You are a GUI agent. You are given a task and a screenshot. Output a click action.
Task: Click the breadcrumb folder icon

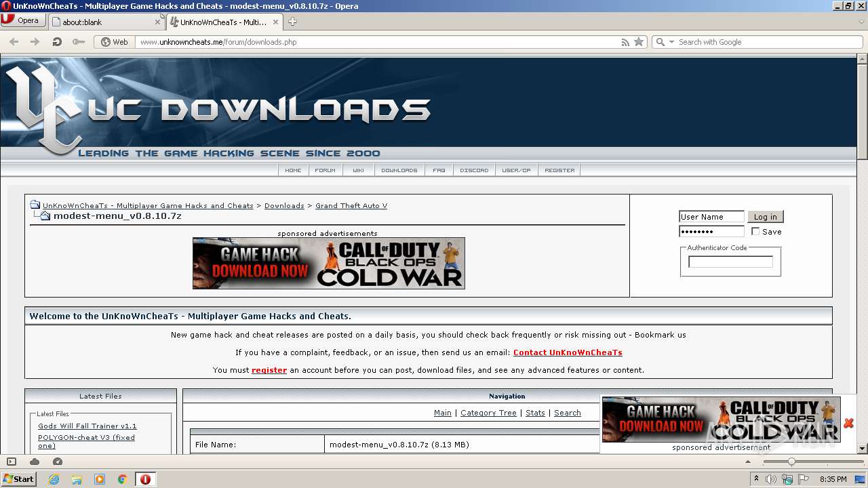tap(35, 205)
